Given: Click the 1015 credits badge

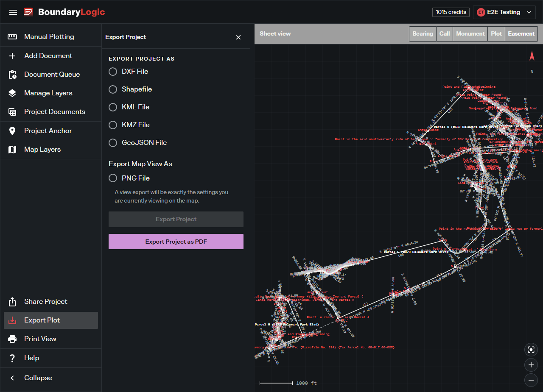Looking at the screenshot, I should click(x=451, y=12).
